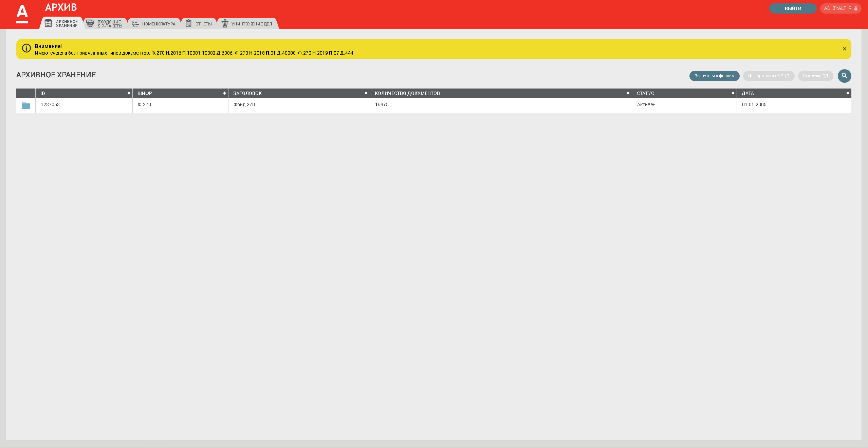Sort by Дата column arrows
This screenshot has width=868, height=448.
click(848, 93)
